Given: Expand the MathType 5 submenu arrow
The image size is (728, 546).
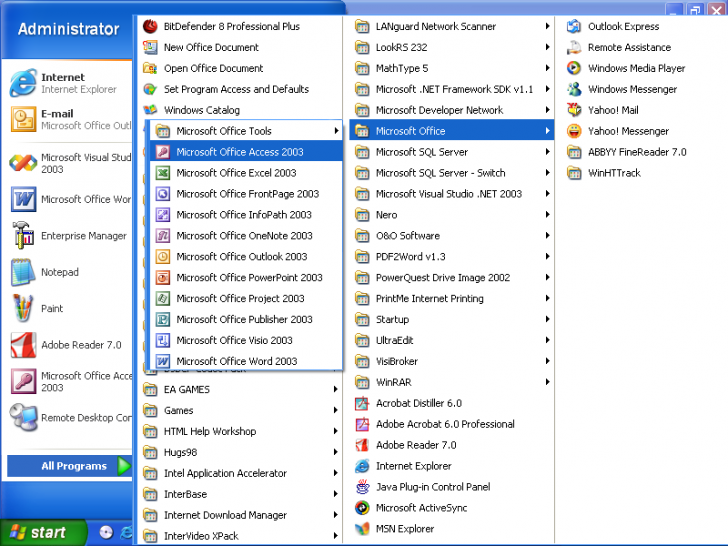Looking at the screenshot, I should click(x=547, y=68).
